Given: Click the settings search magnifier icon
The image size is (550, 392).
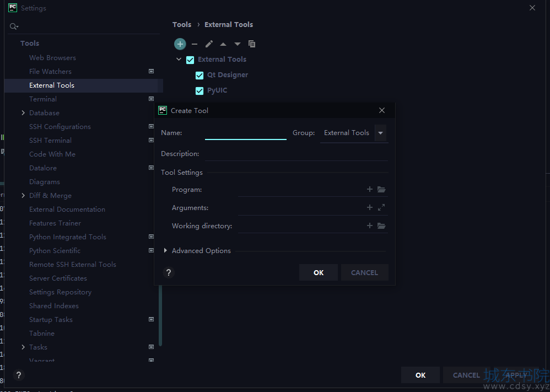Looking at the screenshot, I should [x=14, y=26].
